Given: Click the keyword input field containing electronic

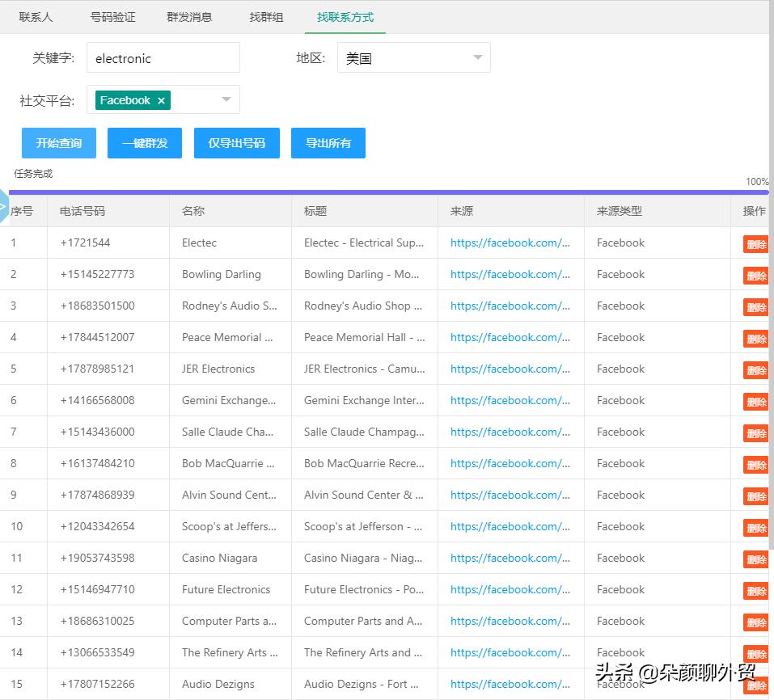Looking at the screenshot, I should [x=163, y=58].
